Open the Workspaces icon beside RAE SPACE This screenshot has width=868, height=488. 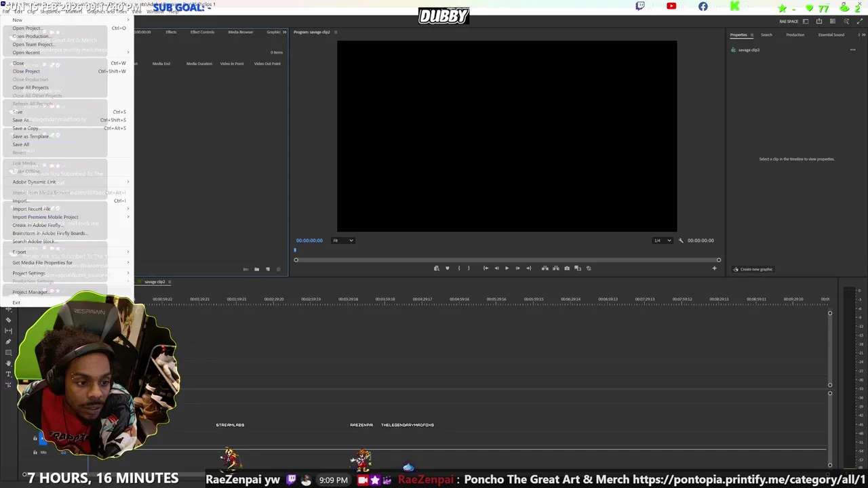click(806, 21)
